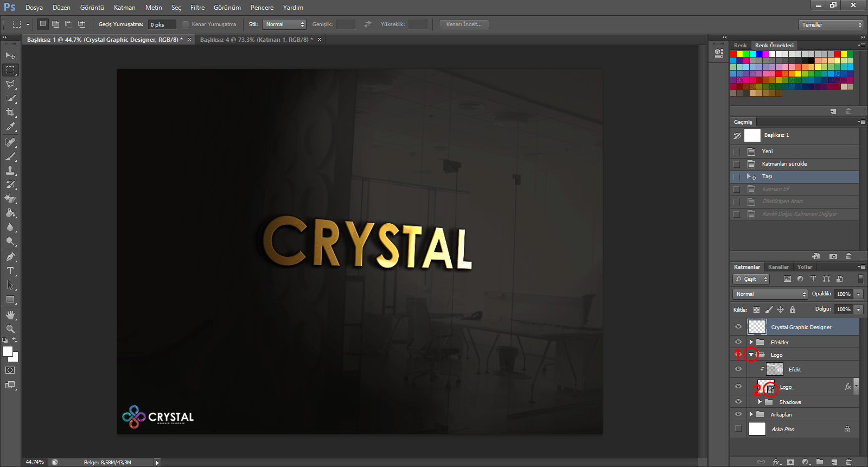Show the Arka Plan layer
The height and width of the screenshot is (467, 868).
tap(738, 429)
